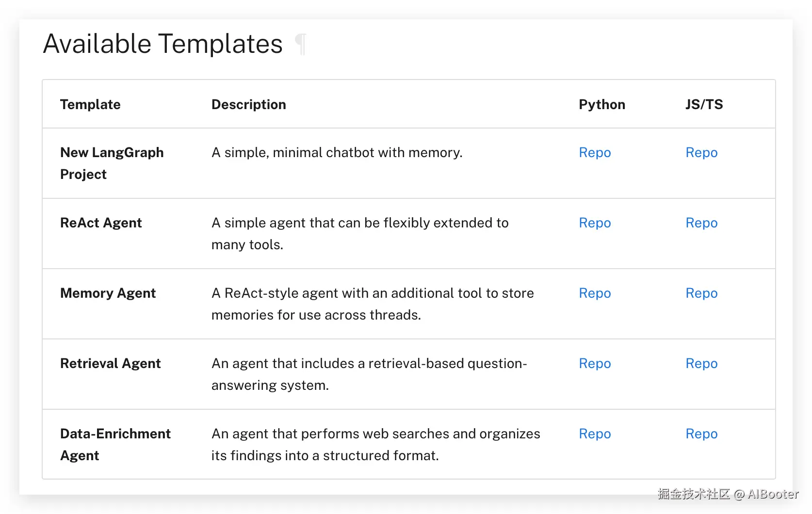
Task: Open Python Repo link for Memory Agent
Action: coord(595,293)
